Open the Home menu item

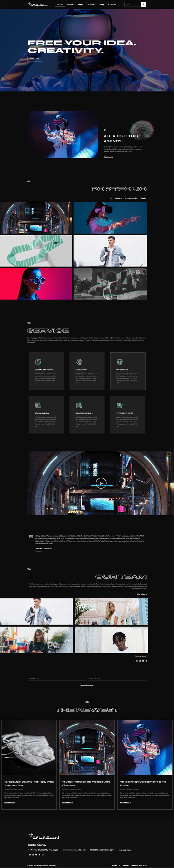tap(60, 4)
